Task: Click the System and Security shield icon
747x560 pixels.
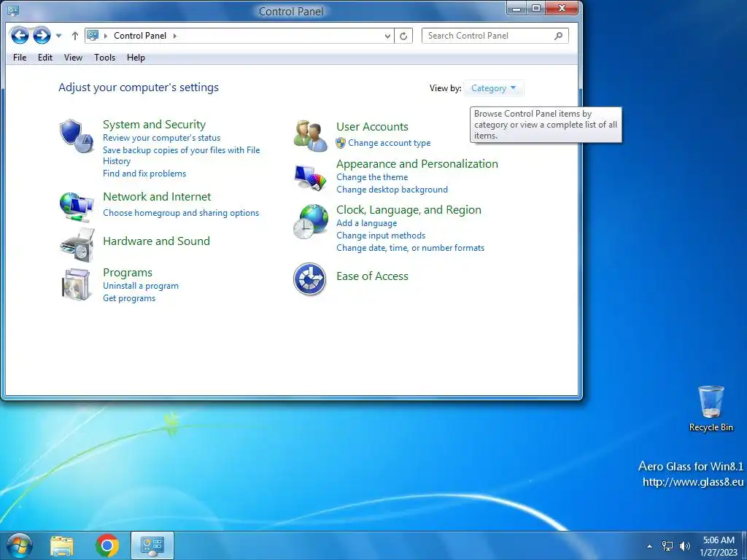Action: [x=77, y=136]
